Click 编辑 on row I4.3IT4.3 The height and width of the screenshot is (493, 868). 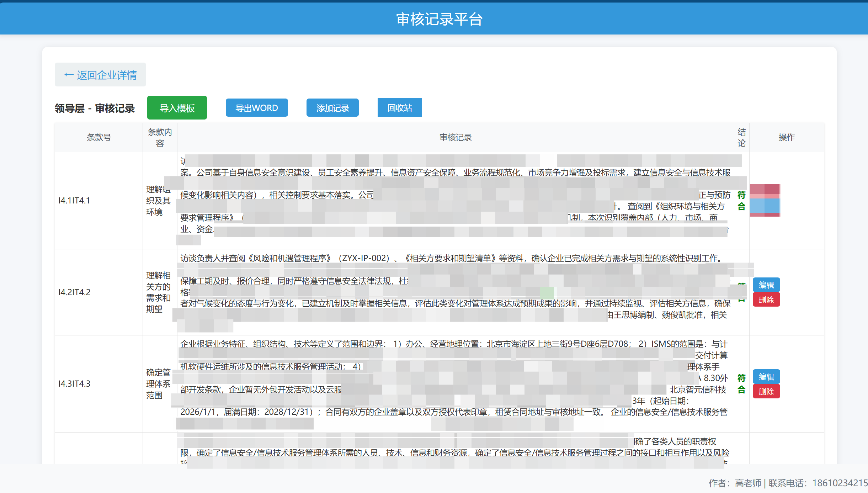pyautogui.click(x=766, y=377)
